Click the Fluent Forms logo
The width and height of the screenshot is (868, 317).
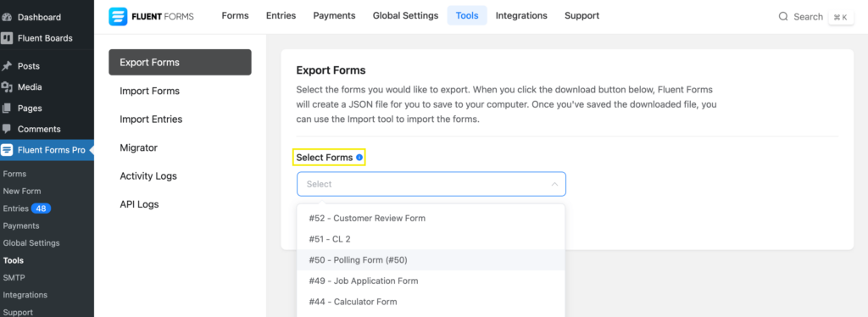[151, 17]
